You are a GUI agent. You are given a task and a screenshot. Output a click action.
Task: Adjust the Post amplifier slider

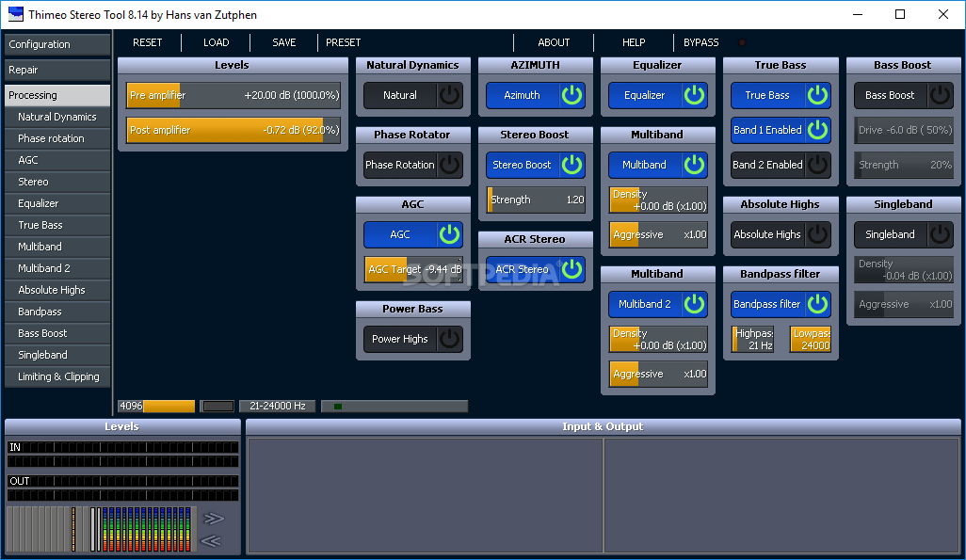pyautogui.click(x=233, y=130)
